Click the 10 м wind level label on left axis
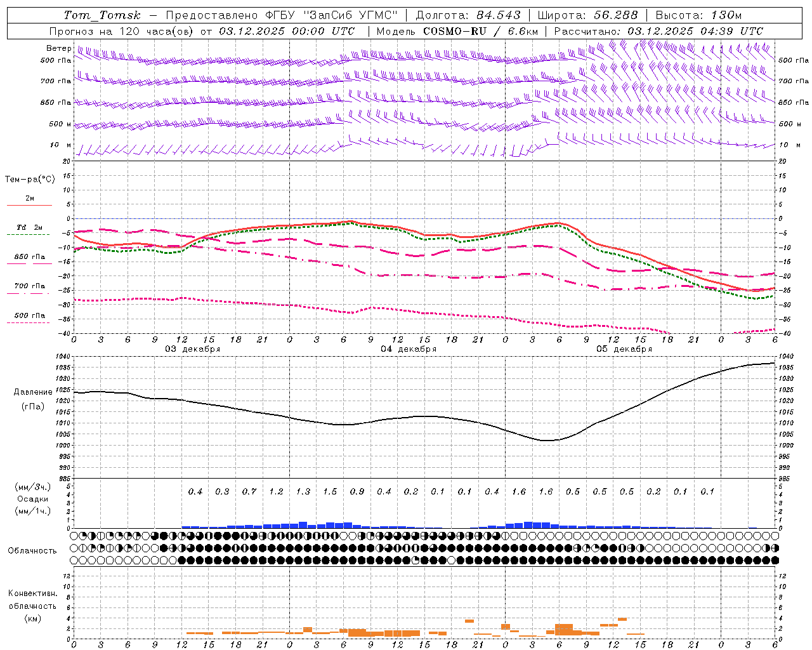Screen dimensions: 812x650 61,145
